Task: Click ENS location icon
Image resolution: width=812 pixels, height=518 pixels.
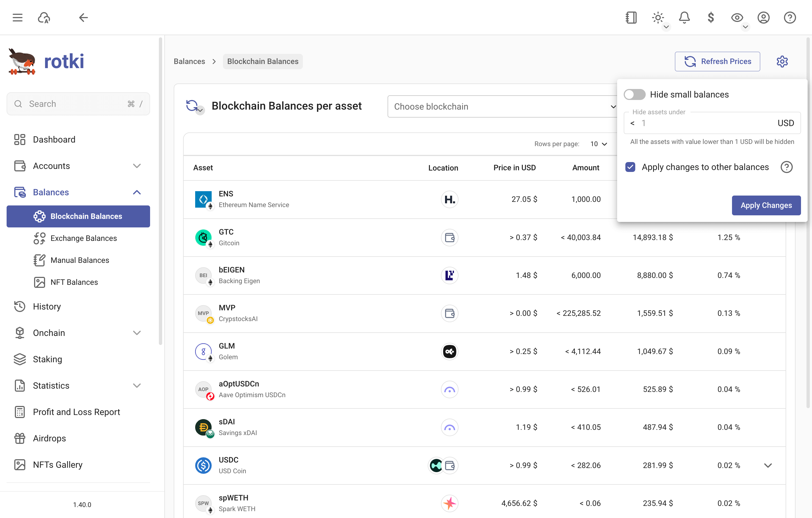Action: click(x=449, y=199)
